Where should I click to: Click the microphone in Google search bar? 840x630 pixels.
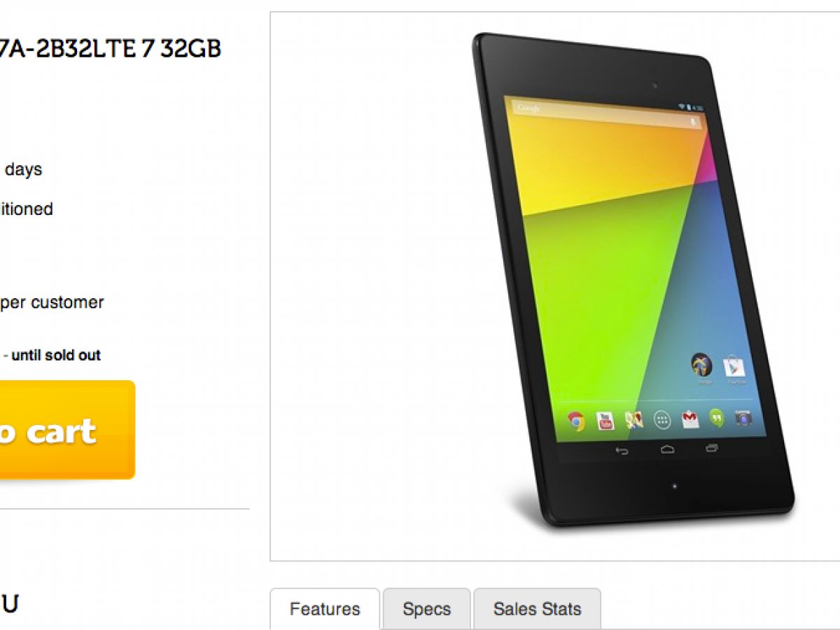click(x=693, y=122)
